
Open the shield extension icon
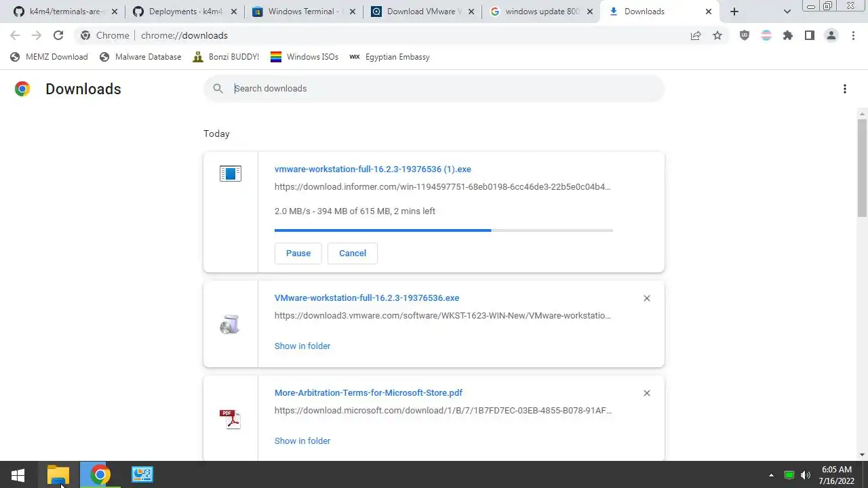[x=745, y=35]
